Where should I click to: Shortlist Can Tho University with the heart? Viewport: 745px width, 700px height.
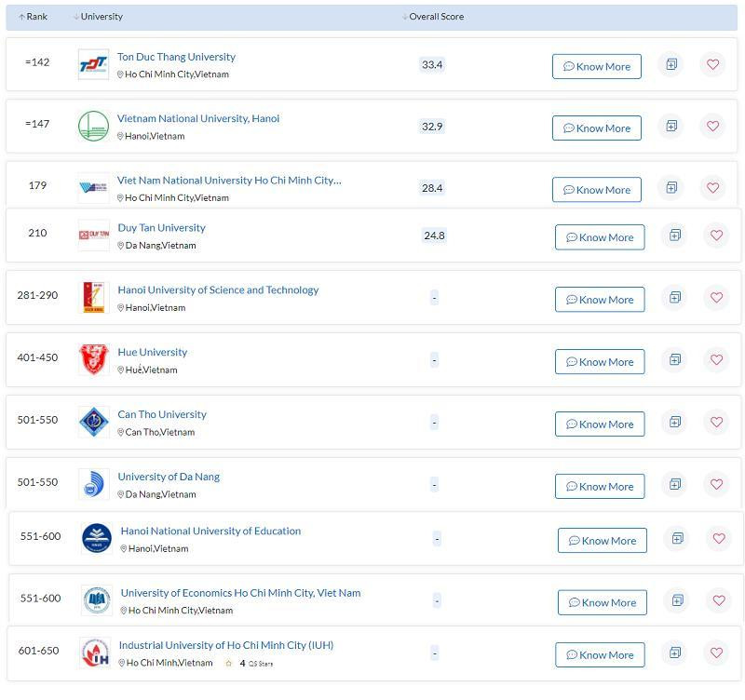point(716,423)
